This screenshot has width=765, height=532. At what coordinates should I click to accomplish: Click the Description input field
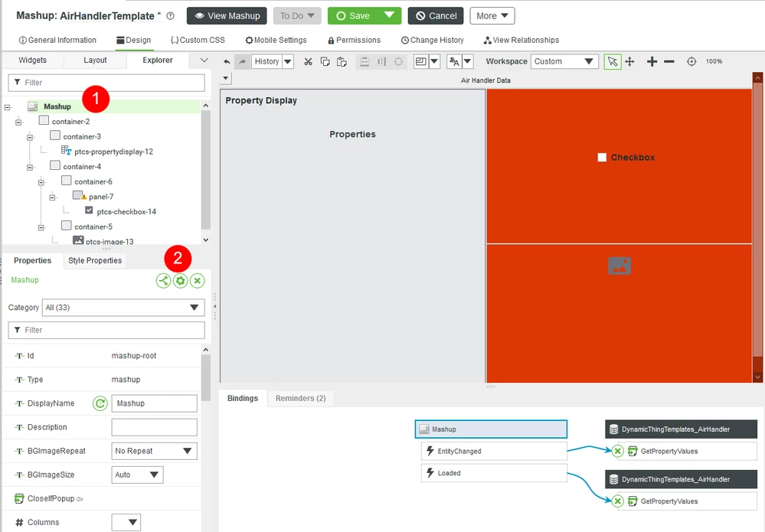(154, 427)
